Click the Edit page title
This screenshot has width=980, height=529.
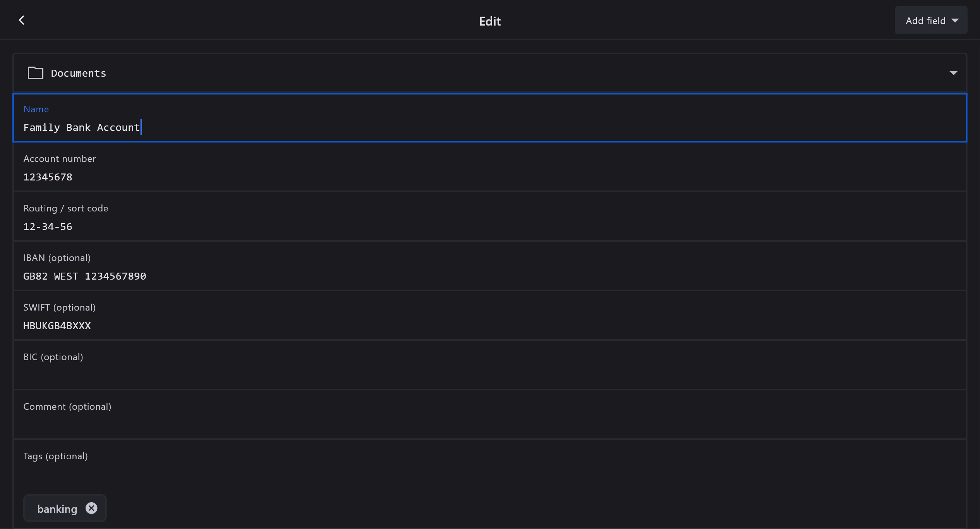489,21
